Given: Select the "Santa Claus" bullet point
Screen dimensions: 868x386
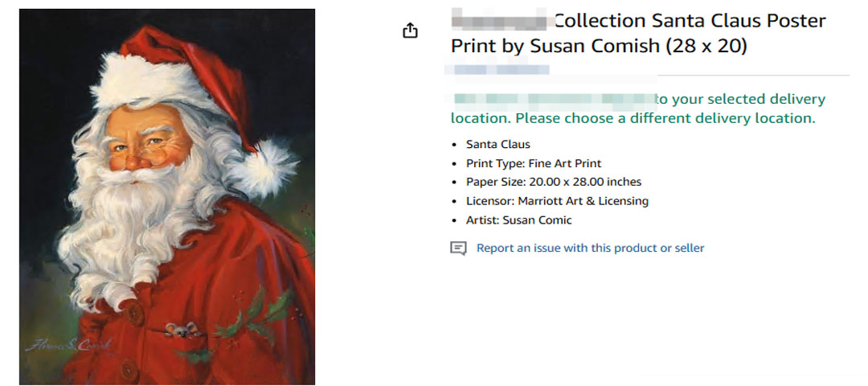Looking at the screenshot, I should tap(497, 145).
